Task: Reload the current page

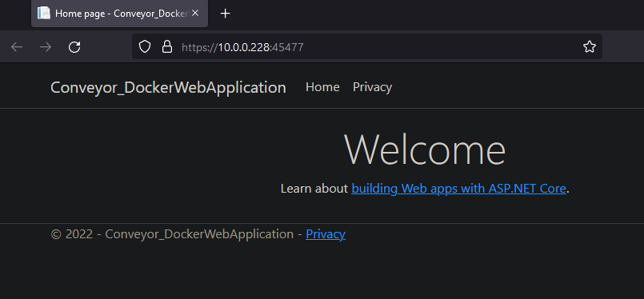Action: (x=74, y=47)
